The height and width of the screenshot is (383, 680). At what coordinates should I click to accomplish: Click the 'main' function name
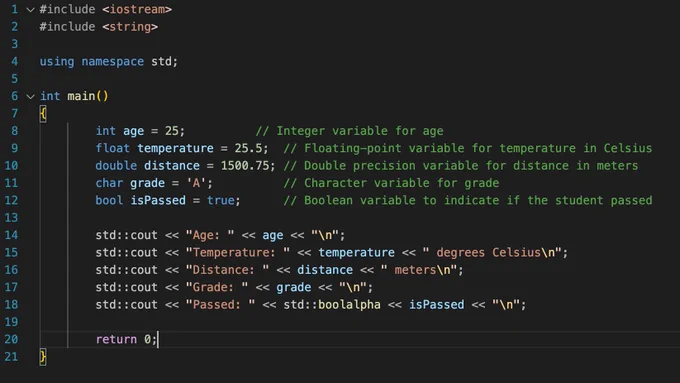tap(81, 96)
